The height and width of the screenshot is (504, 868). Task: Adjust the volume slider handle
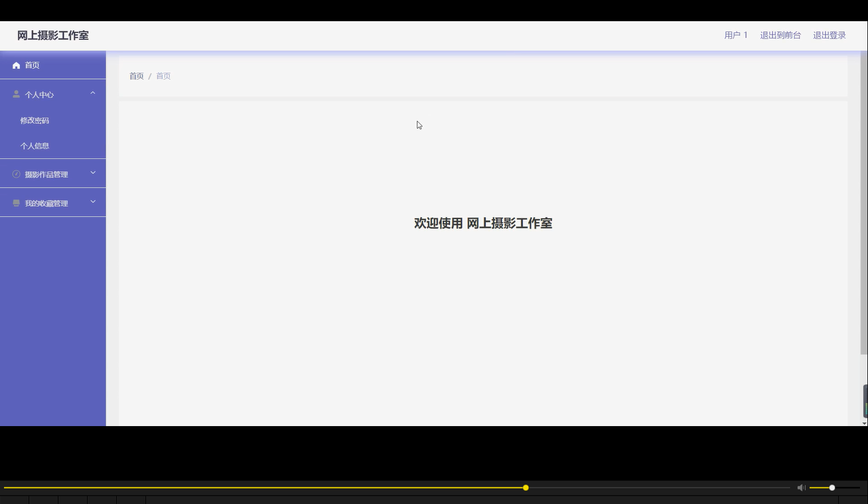831,487
